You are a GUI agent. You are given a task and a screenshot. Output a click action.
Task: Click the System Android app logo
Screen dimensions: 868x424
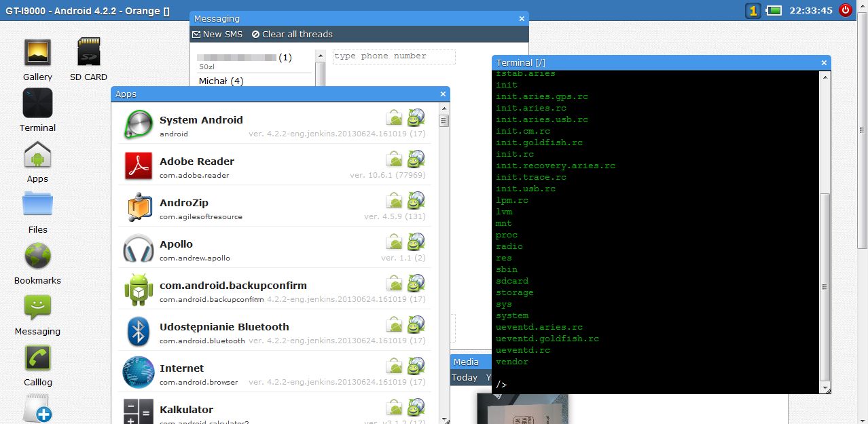coord(139,124)
